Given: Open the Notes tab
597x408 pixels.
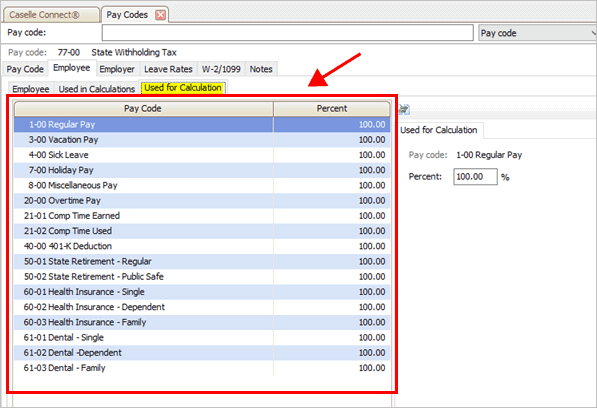Looking at the screenshot, I should (261, 69).
